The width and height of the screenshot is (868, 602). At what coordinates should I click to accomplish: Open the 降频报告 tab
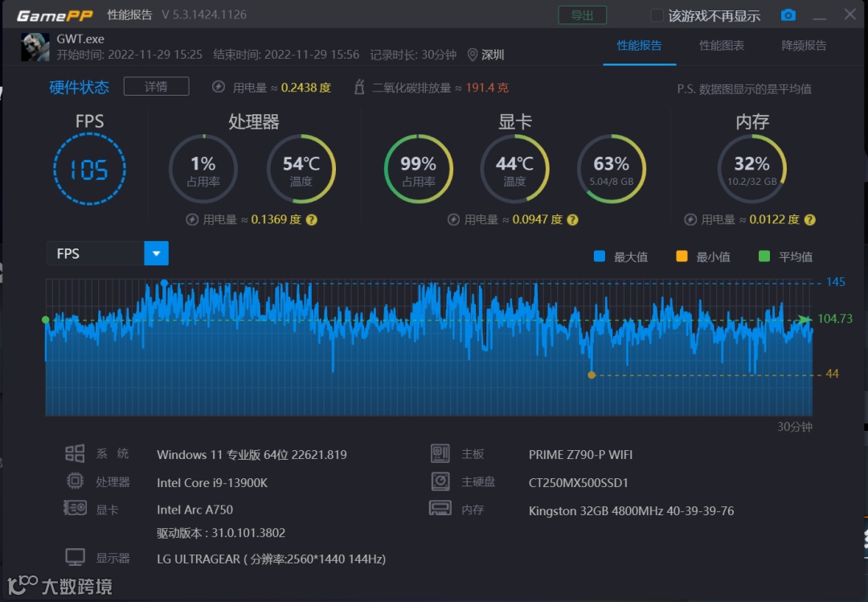(x=804, y=46)
